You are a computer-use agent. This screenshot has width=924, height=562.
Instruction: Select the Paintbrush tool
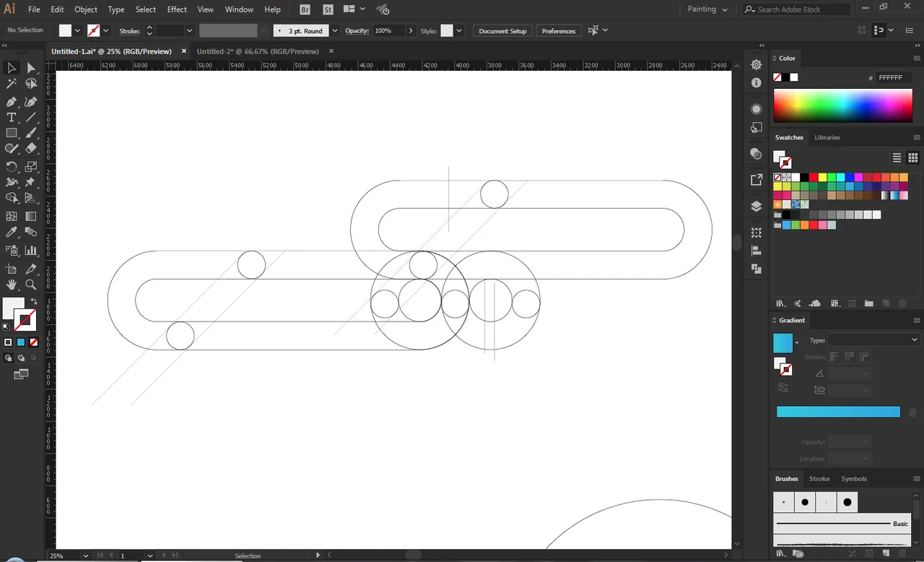[31, 134]
